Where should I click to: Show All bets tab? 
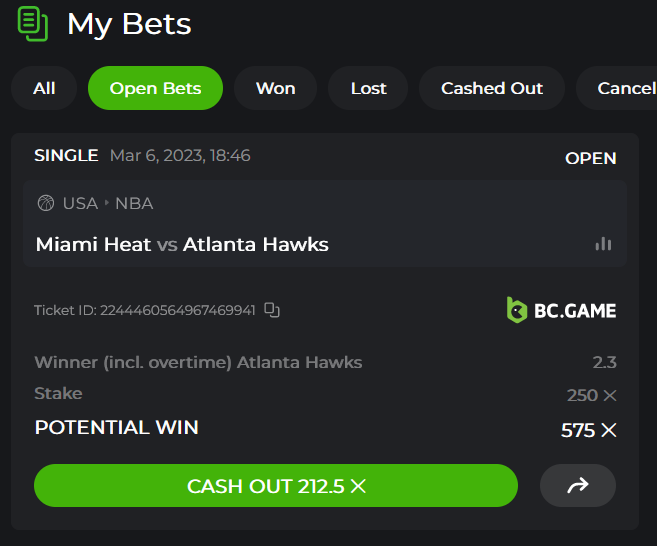click(x=44, y=88)
